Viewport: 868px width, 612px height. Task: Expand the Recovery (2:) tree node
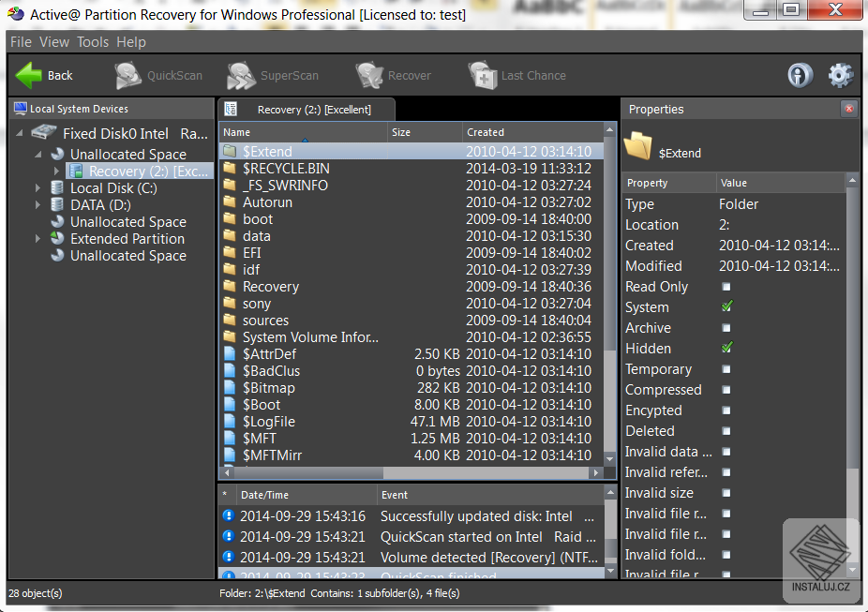pyautogui.click(x=56, y=171)
